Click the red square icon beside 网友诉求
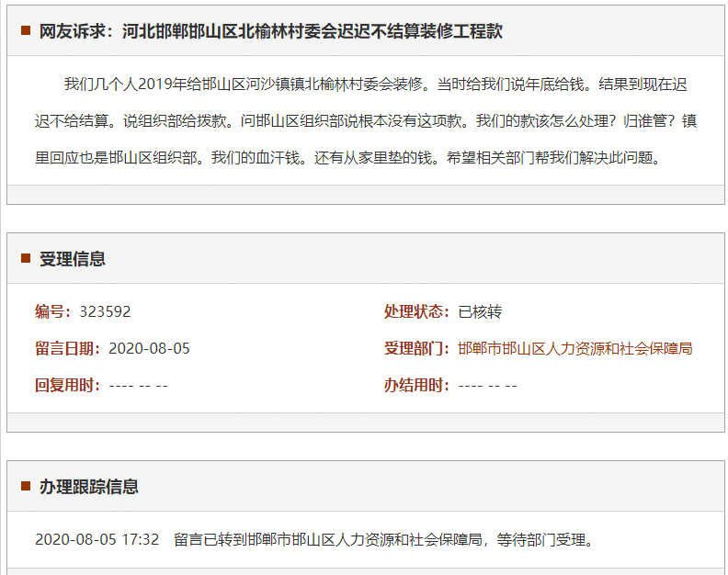 pyautogui.click(x=26, y=31)
